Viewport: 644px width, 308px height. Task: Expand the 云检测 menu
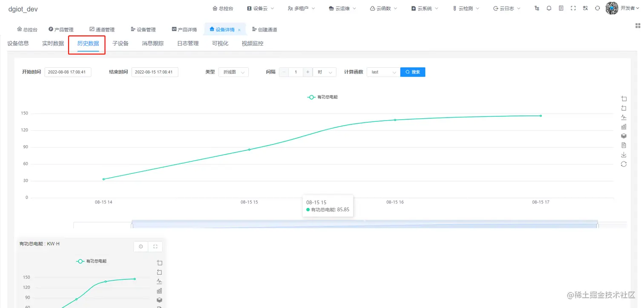(466, 8)
